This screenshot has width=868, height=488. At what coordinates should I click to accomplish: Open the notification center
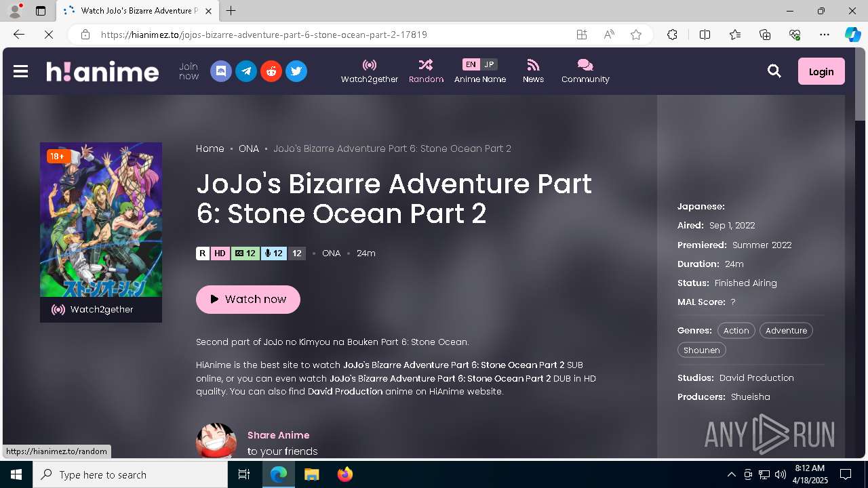[x=846, y=474]
